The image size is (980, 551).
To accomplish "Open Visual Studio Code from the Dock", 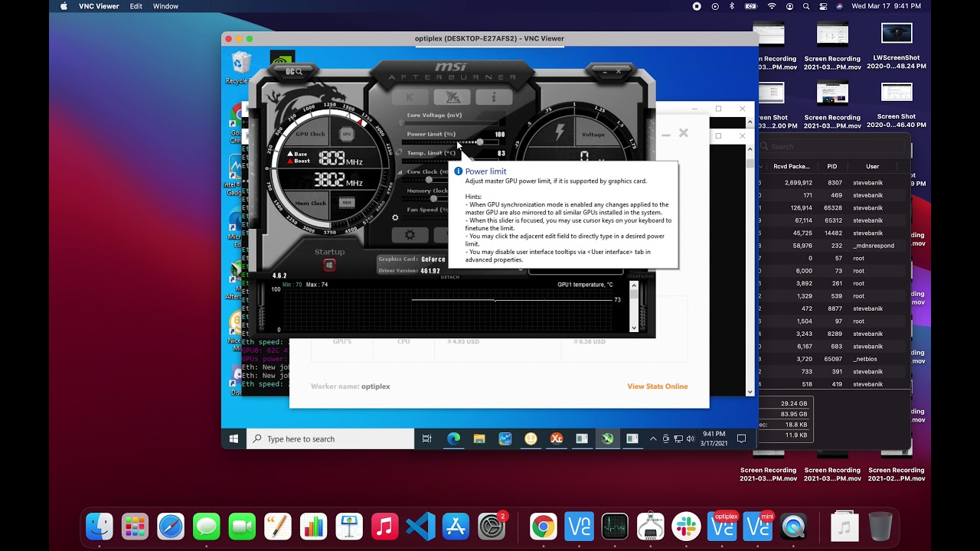I will point(420,527).
